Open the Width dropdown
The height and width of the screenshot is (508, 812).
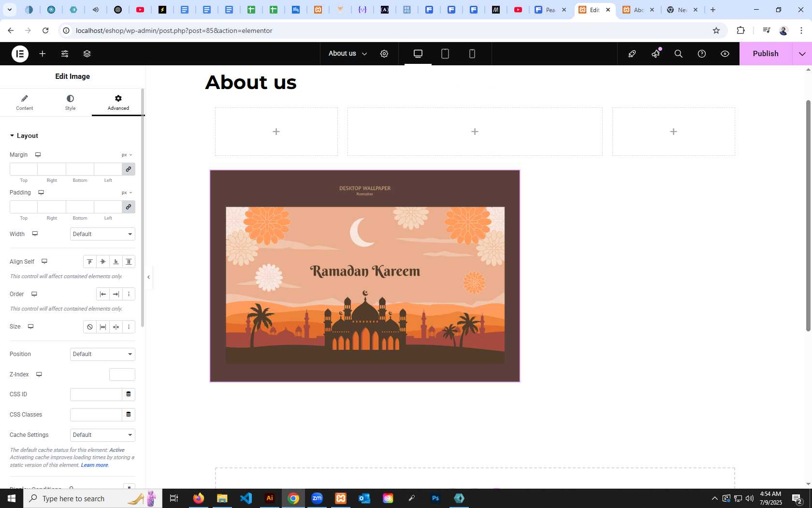point(102,234)
